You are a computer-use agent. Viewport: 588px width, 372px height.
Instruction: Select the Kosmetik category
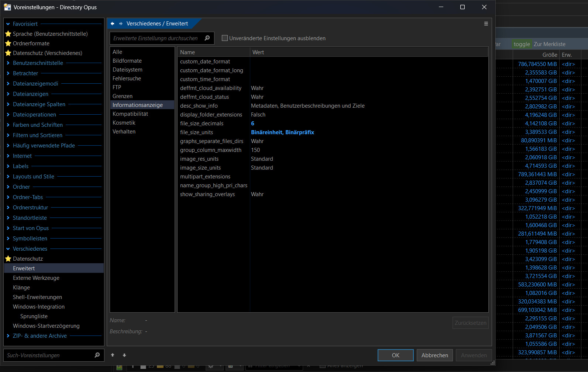142,123
